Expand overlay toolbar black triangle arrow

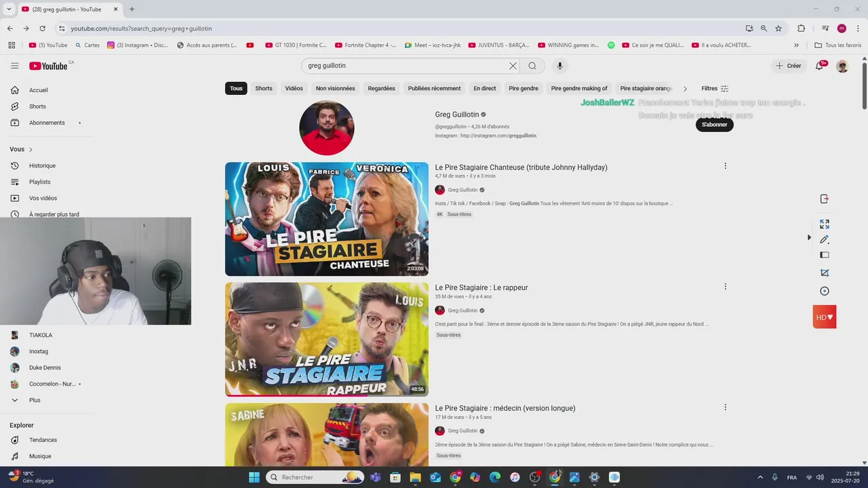[809, 238]
